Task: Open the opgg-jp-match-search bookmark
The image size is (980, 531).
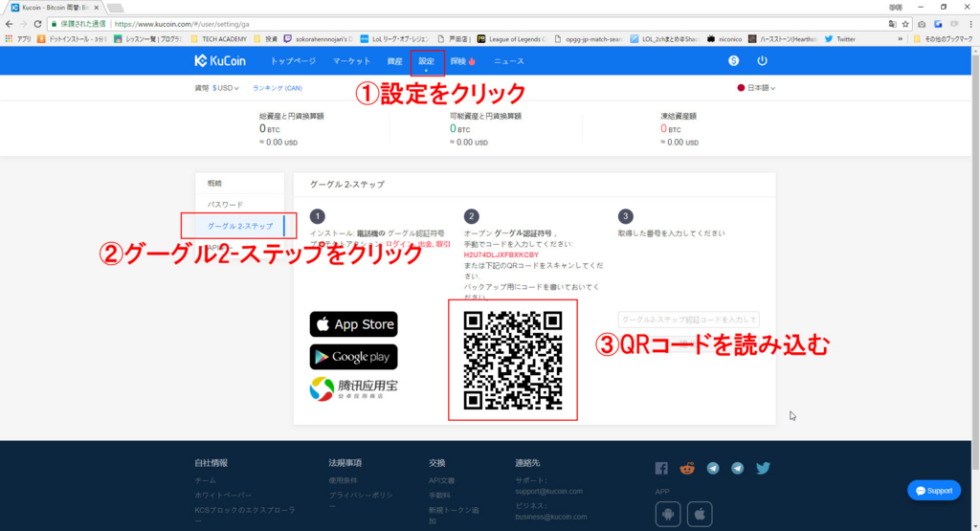Action: tap(589, 38)
